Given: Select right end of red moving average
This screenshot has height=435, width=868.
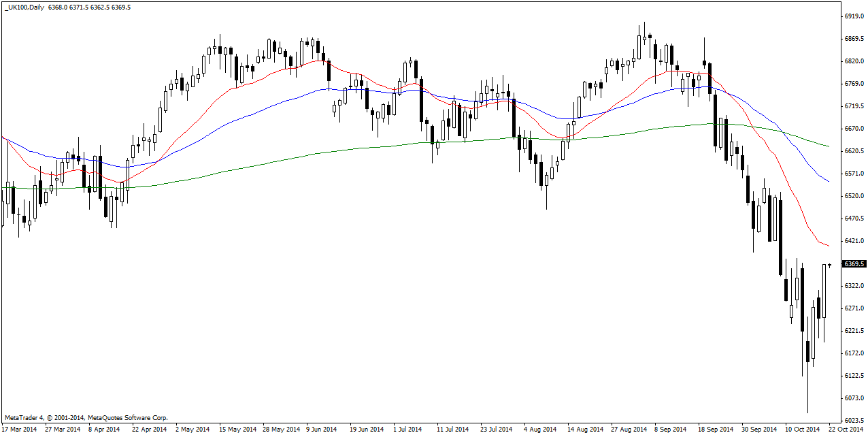Looking at the screenshot, I should [x=829, y=246].
